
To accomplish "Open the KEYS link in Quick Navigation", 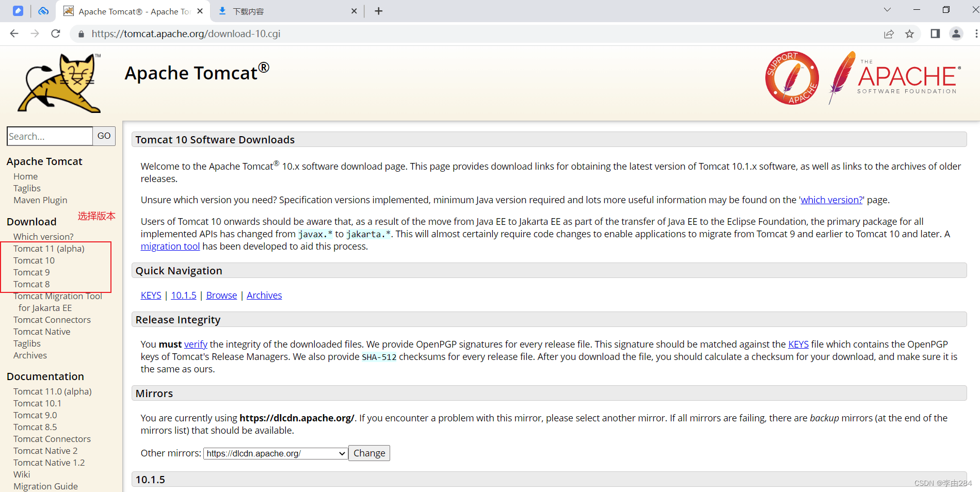I will (151, 296).
